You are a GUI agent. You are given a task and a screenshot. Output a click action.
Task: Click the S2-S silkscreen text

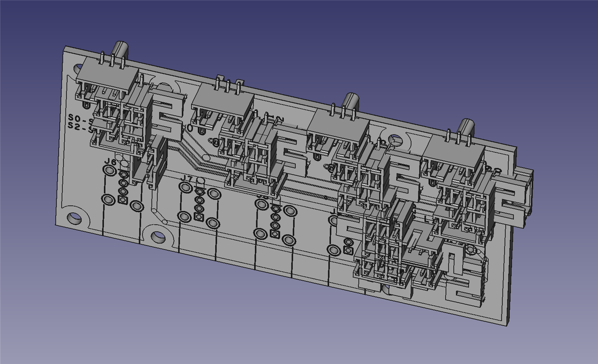[x=81, y=127]
